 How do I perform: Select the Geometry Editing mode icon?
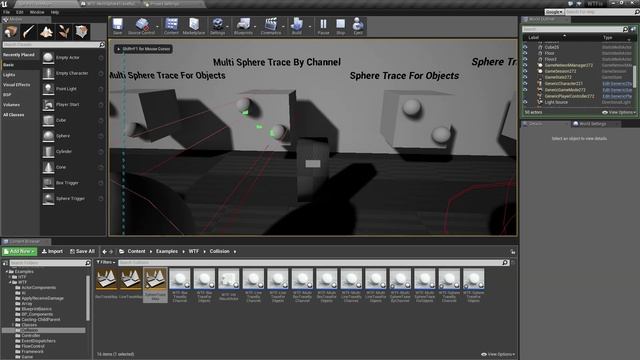click(81, 32)
